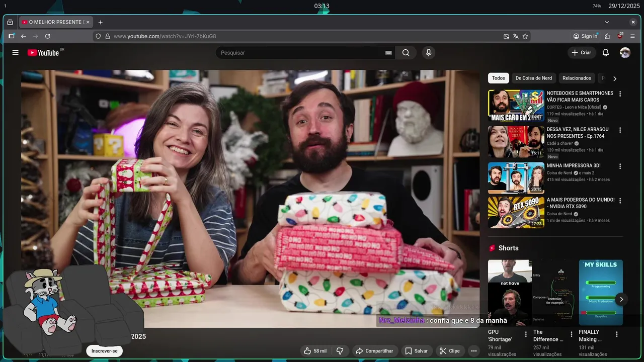Click the Compartilhar share button
The width and height of the screenshot is (644, 362).
coord(374,351)
